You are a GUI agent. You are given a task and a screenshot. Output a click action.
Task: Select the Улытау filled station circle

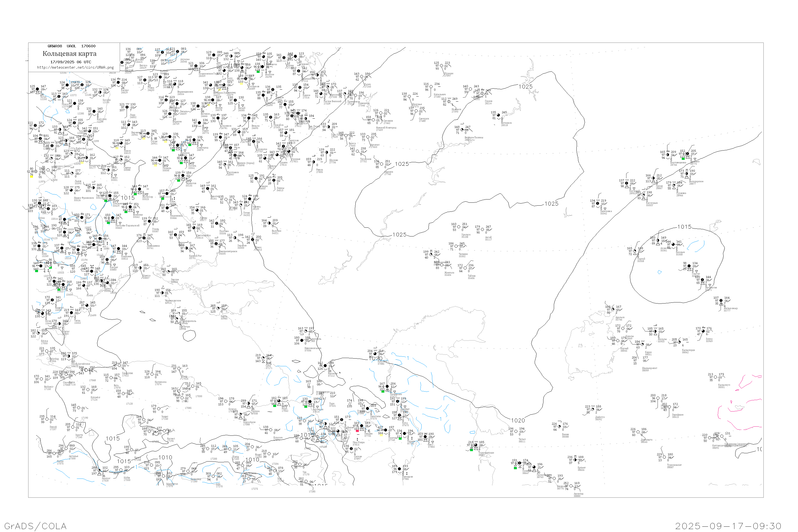point(689,266)
